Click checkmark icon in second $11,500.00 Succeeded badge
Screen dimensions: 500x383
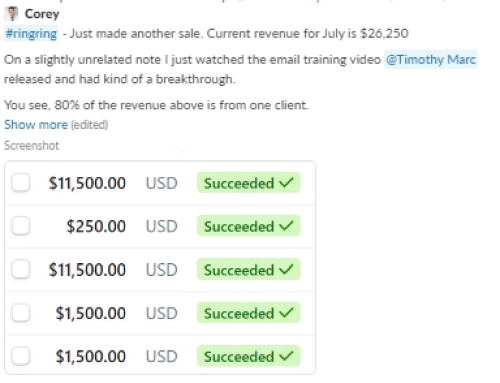[x=286, y=269]
